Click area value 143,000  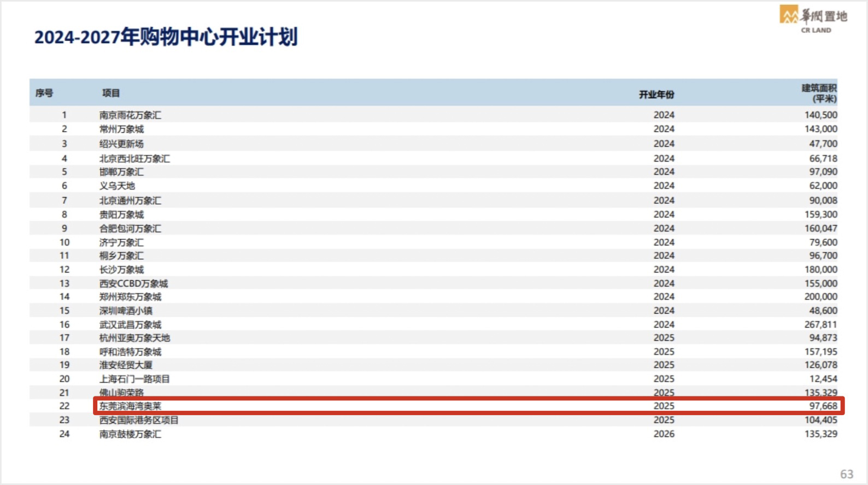click(820, 129)
